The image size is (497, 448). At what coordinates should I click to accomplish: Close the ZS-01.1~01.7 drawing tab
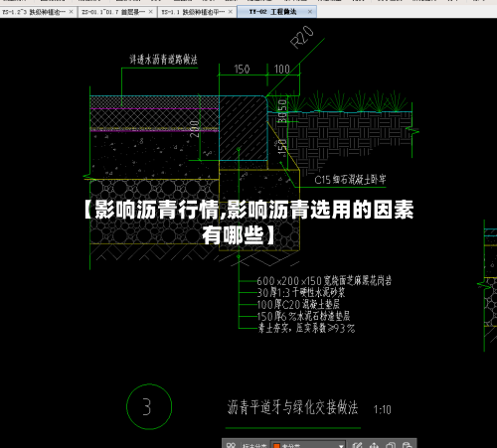point(151,12)
